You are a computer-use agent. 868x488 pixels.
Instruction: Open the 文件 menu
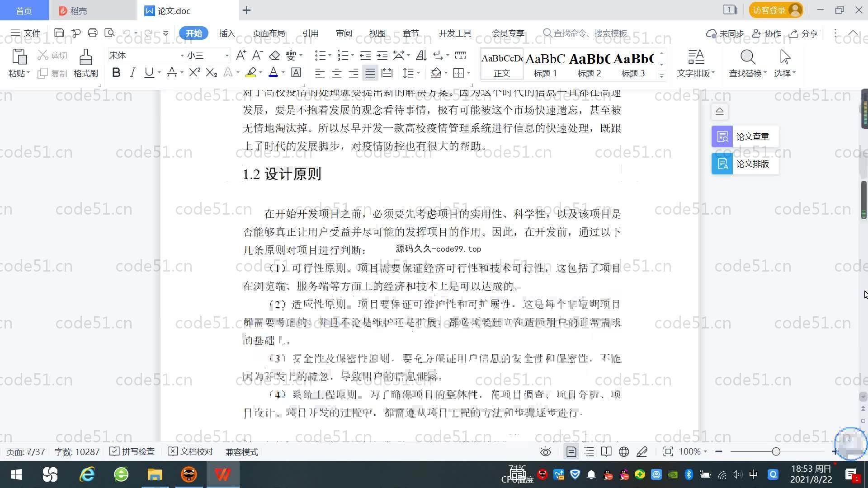tap(26, 33)
